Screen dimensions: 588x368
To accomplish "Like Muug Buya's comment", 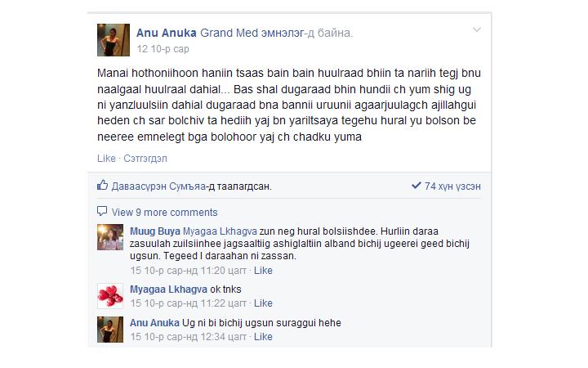I will pyautogui.click(x=263, y=271).
